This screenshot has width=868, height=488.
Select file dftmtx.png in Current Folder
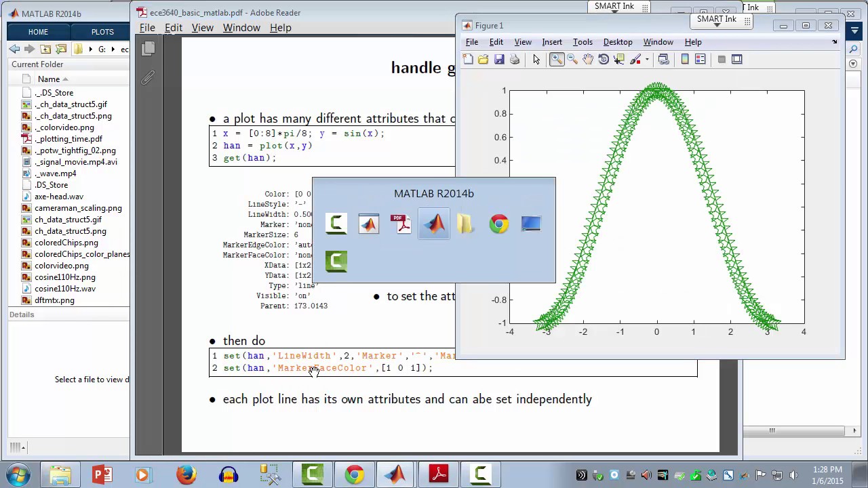point(54,300)
